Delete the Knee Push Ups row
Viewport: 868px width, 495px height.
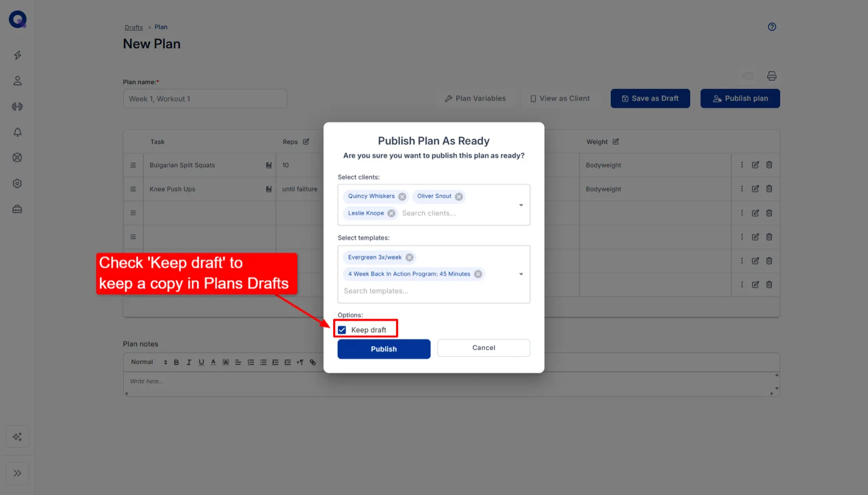(x=769, y=189)
